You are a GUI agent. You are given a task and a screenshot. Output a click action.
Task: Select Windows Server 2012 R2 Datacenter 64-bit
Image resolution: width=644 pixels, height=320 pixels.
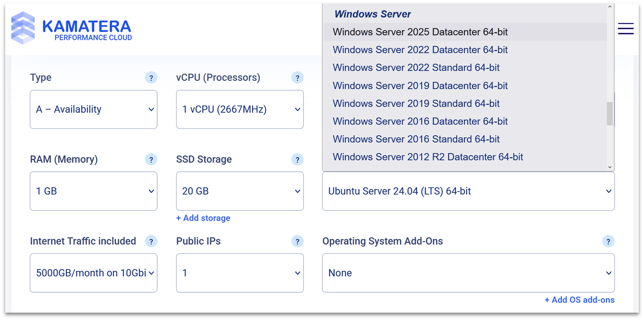(465, 157)
